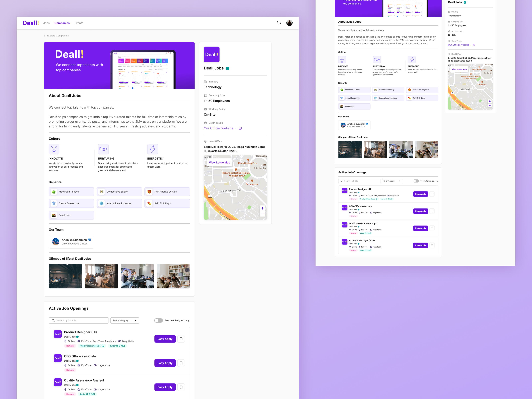The height and width of the screenshot is (399, 532).
Task: Click the Energetic lightning bolt icon
Action: [152, 149]
